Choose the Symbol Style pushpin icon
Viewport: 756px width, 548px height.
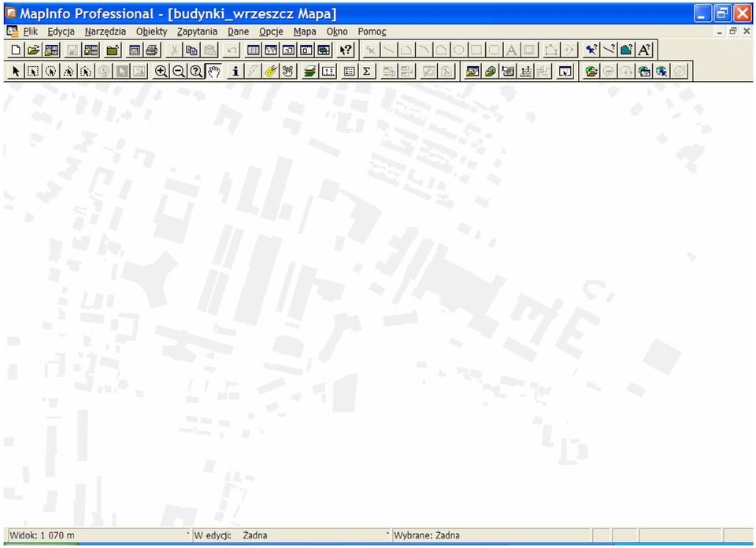pos(591,50)
